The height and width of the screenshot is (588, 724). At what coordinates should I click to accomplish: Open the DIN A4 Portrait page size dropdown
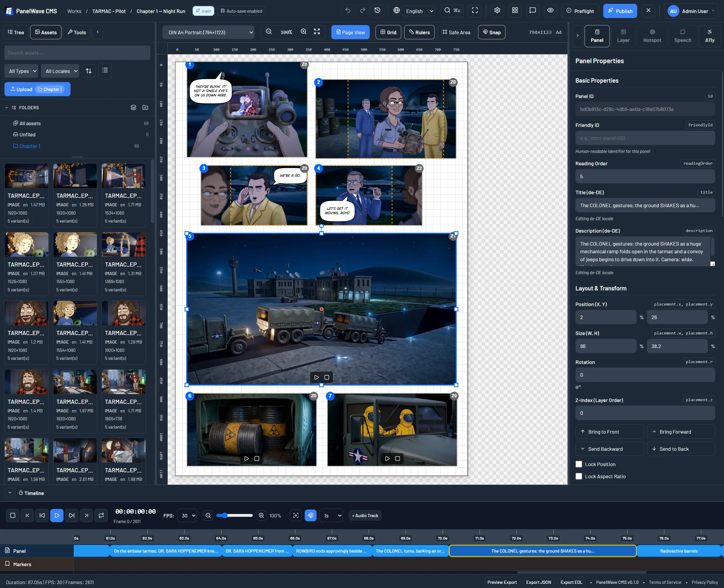[209, 32]
